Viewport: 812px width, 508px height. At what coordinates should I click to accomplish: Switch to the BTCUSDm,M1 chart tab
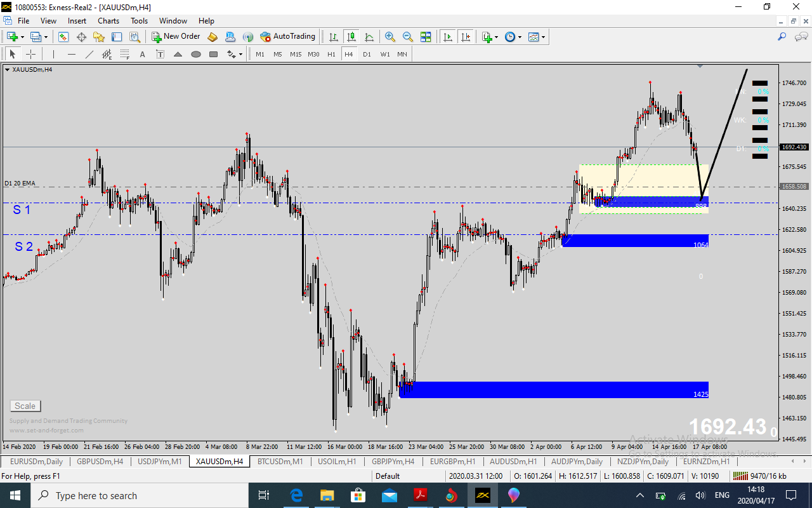(x=280, y=462)
